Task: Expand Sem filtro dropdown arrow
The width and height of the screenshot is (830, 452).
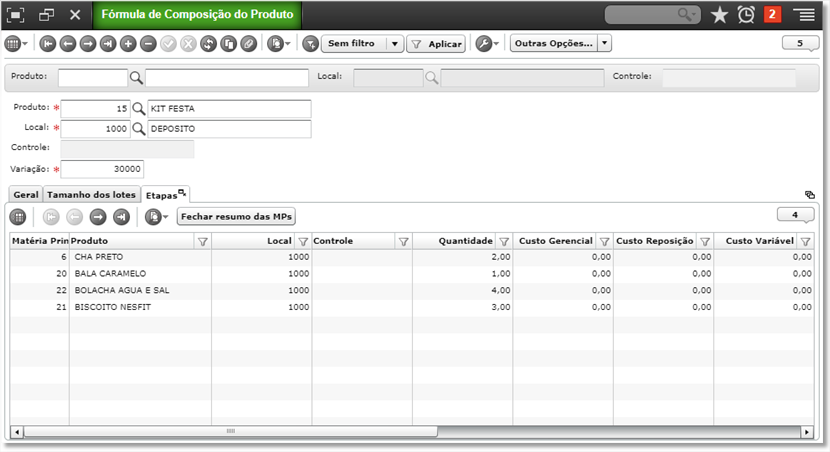Action: click(x=395, y=44)
